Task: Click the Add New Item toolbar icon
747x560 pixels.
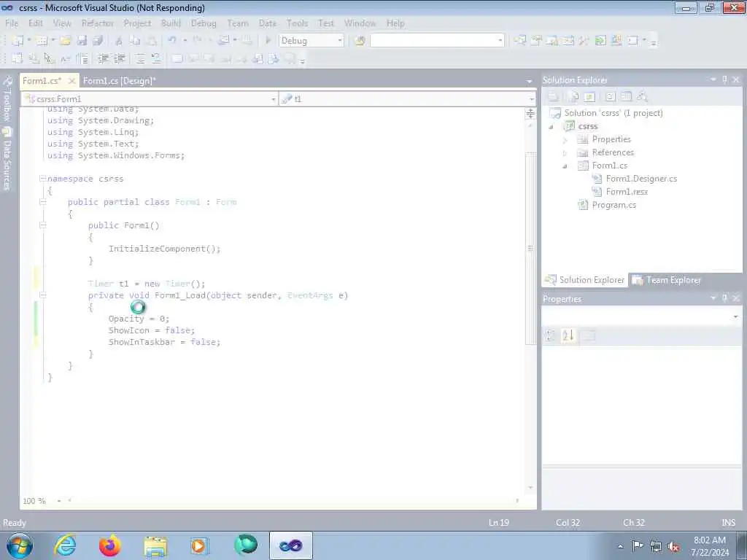Action: coord(42,41)
